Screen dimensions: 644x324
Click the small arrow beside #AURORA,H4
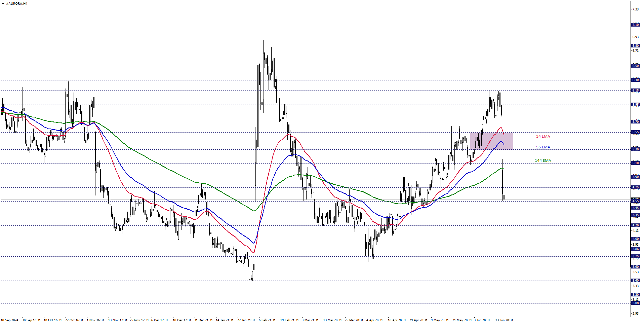[x=3, y=4]
